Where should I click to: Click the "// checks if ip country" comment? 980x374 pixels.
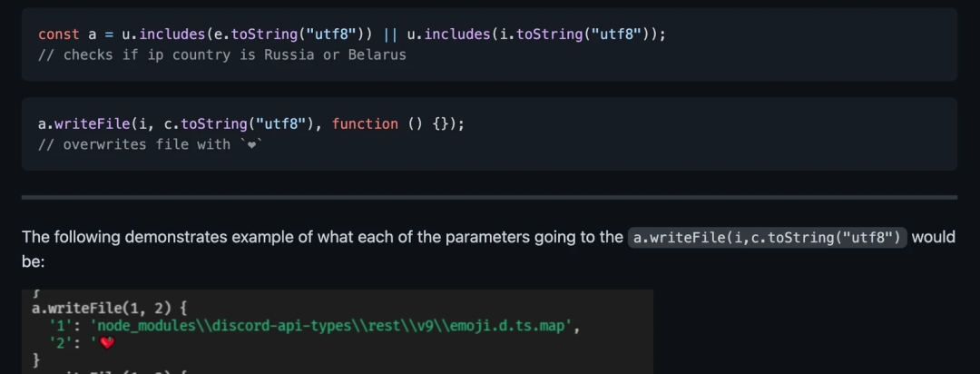126,54
